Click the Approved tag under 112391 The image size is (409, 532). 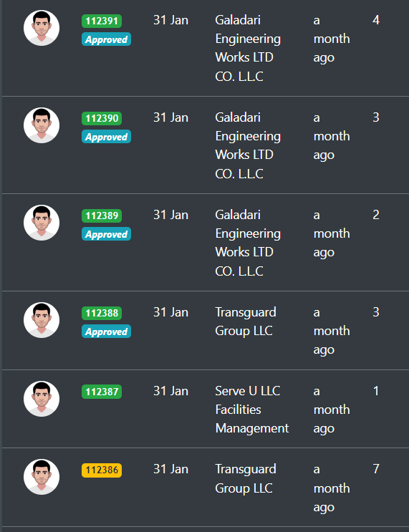106,39
